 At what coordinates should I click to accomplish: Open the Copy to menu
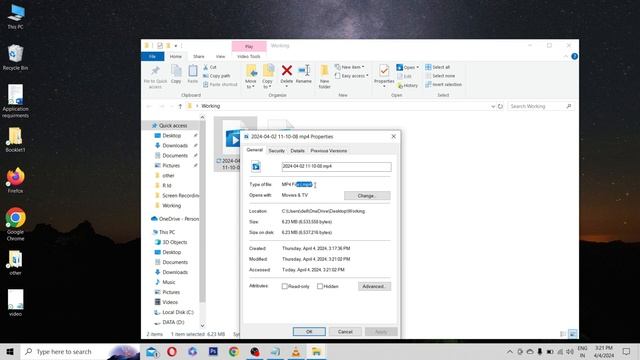[x=268, y=76]
